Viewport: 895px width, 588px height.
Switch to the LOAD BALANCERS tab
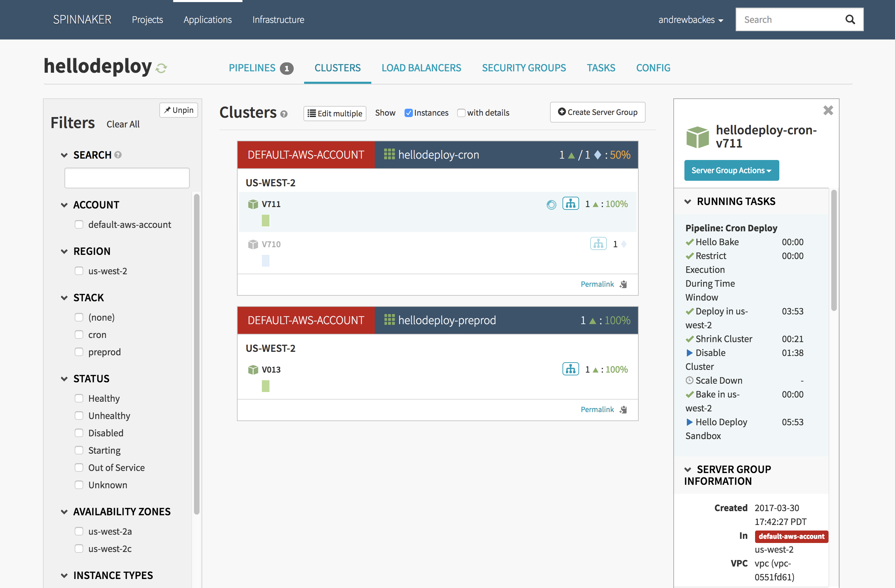click(x=421, y=68)
